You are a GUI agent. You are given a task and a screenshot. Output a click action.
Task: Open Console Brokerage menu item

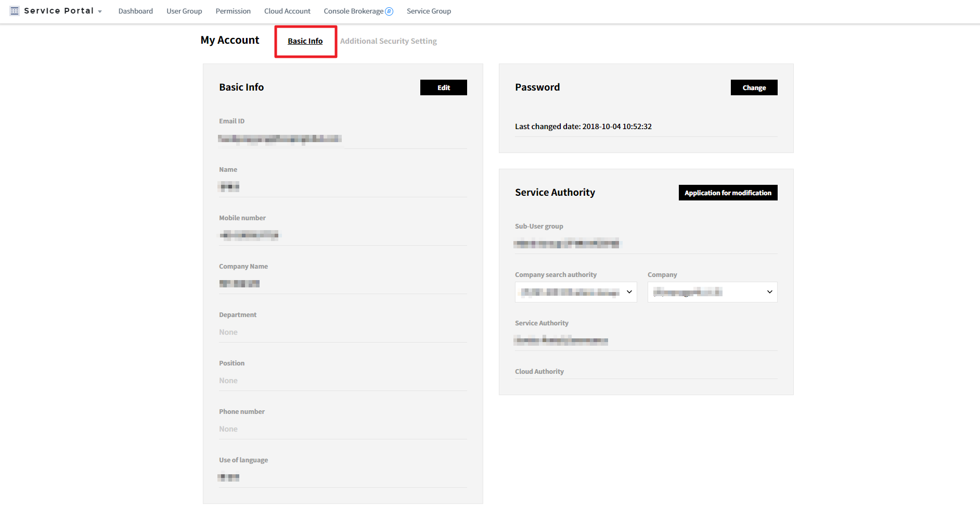(353, 11)
